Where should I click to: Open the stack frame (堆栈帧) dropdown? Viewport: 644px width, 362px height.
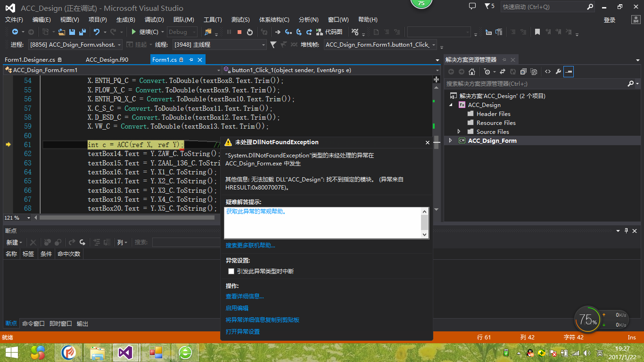[380, 45]
